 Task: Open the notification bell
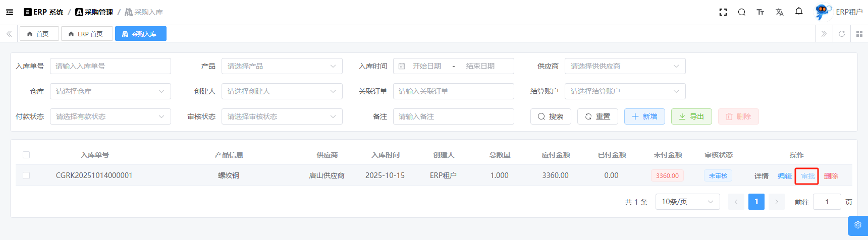pos(798,12)
